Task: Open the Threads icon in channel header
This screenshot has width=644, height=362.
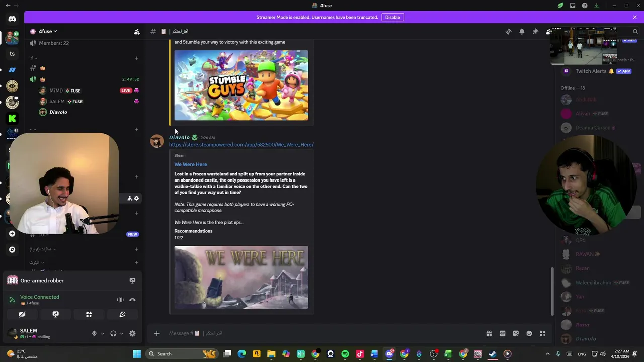Action: (x=508, y=31)
